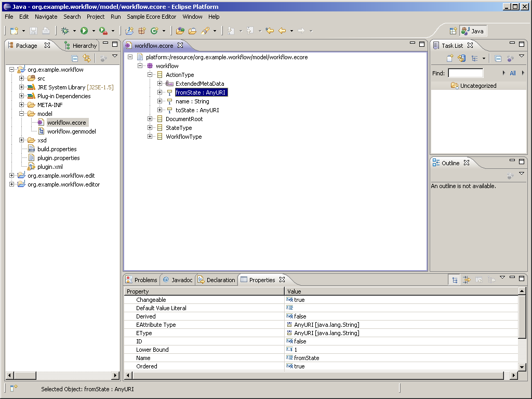Click the New Java Class icon
Image resolution: width=532 pixels, height=399 pixels.
pyautogui.click(x=154, y=31)
